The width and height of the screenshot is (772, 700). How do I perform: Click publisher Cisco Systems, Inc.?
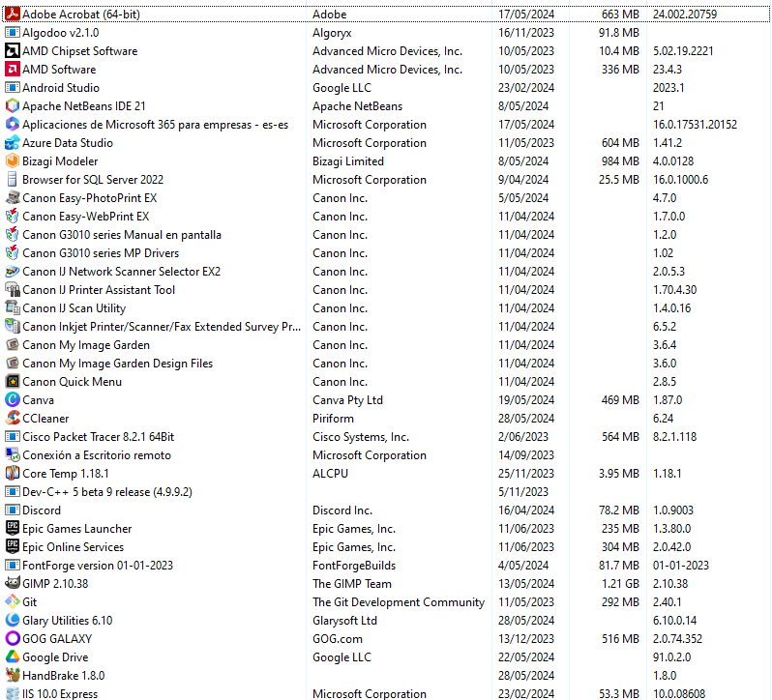click(x=361, y=436)
